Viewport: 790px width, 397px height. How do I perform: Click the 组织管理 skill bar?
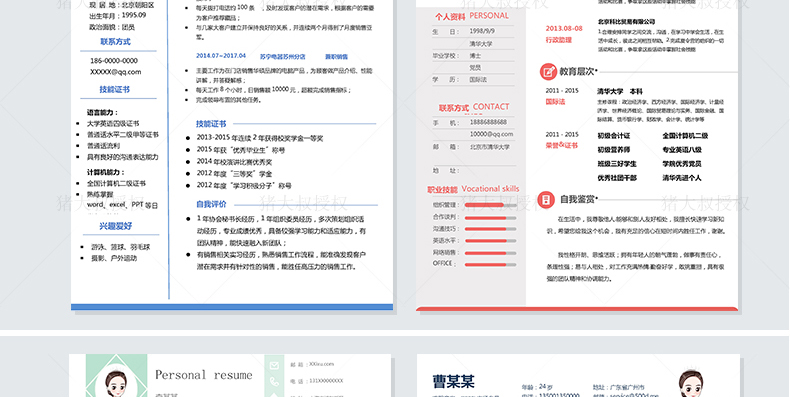490,206
